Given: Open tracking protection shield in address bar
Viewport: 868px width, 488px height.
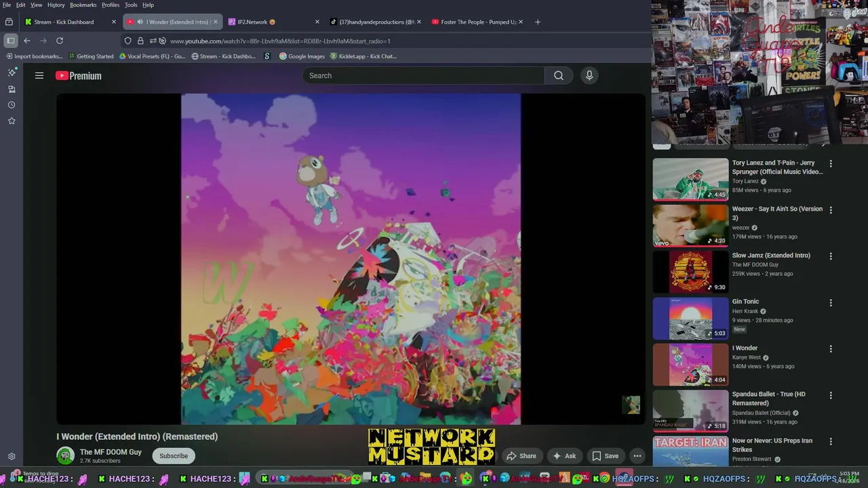Looking at the screenshot, I should pyautogui.click(x=127, y=41).
